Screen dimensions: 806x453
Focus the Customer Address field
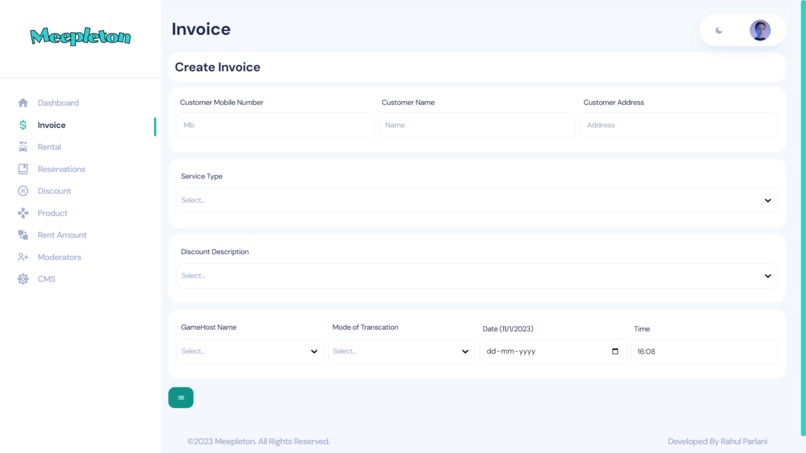[679, 125]
